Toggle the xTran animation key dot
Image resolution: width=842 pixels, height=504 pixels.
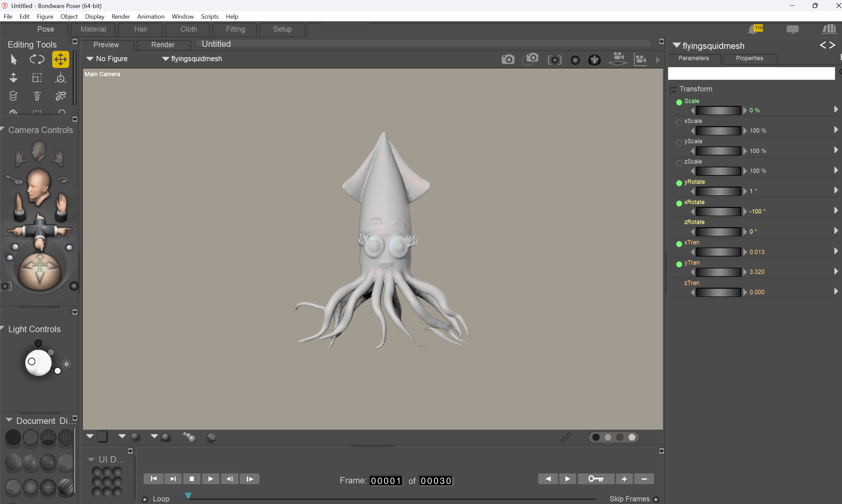(x=679, y=244)
